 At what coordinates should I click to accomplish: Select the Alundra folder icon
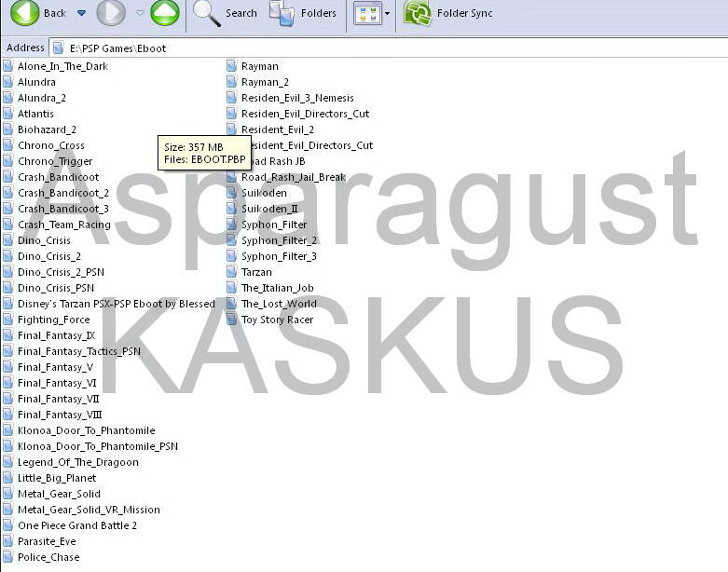7,82
